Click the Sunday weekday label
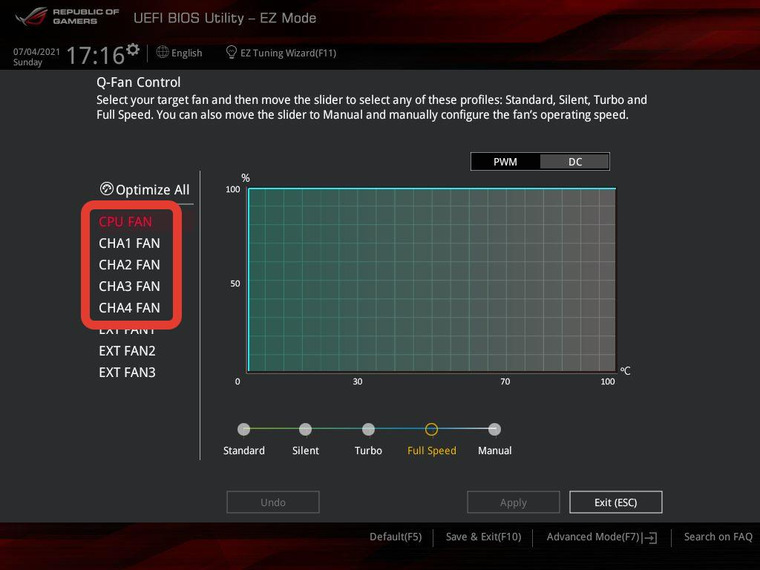 [x=28, y=63]
